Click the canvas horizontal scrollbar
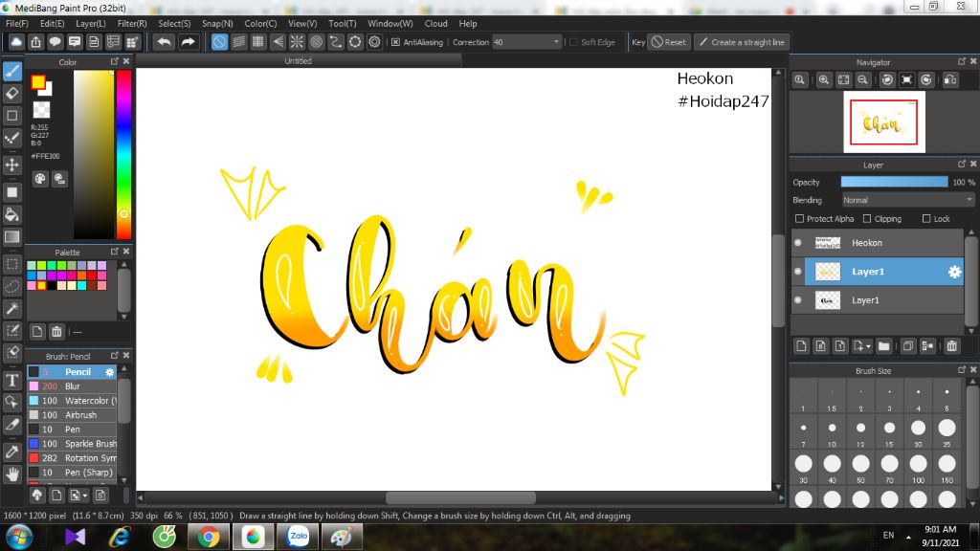Viewport: 980px width, 551px height. click(x=460, y=497)
